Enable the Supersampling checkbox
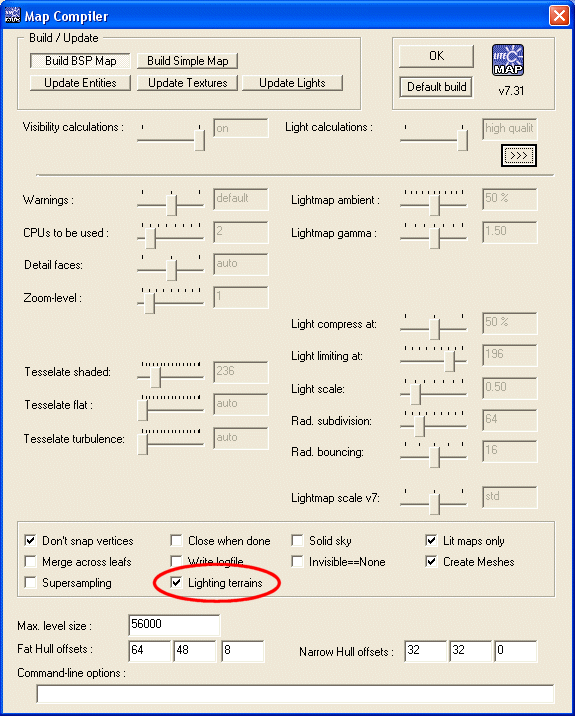This screenshot has width=575, height=716. pyautogui.click(x=30, y=583)
